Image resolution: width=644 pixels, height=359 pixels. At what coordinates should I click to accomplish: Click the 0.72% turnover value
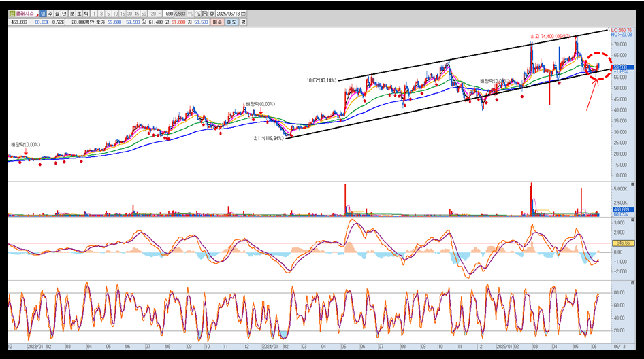[58, 22]
